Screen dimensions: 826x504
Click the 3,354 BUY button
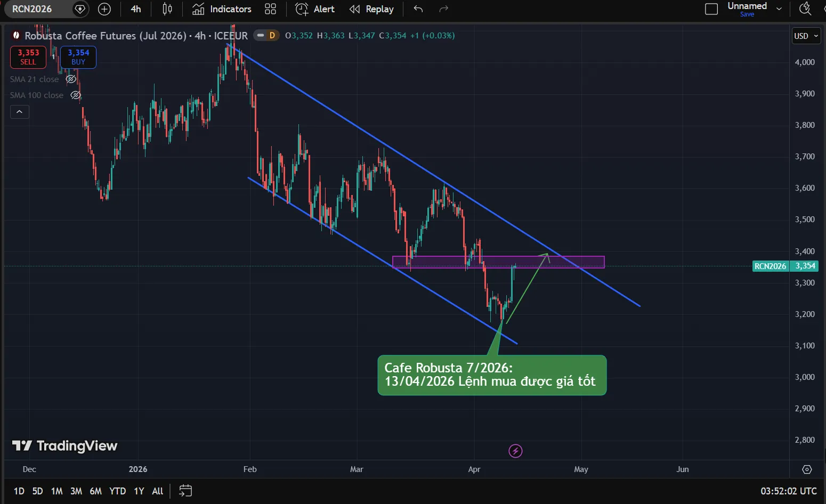[x=78, y=57]
